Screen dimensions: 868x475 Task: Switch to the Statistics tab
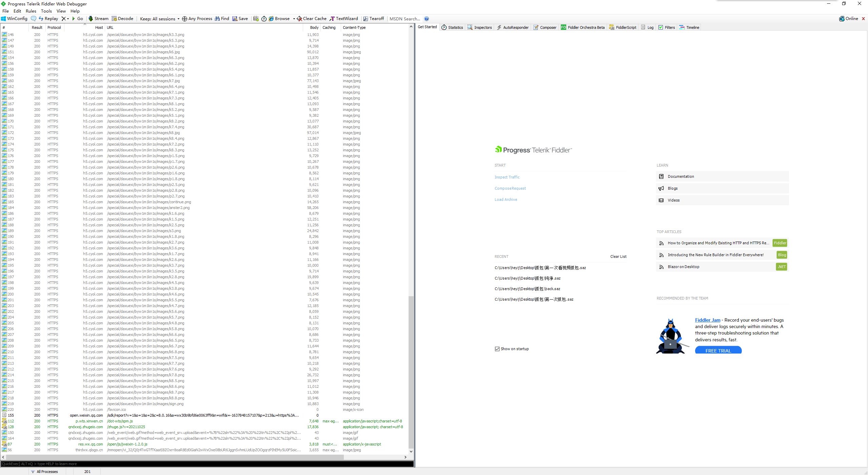pyautogui.click(x=452, y=27)
